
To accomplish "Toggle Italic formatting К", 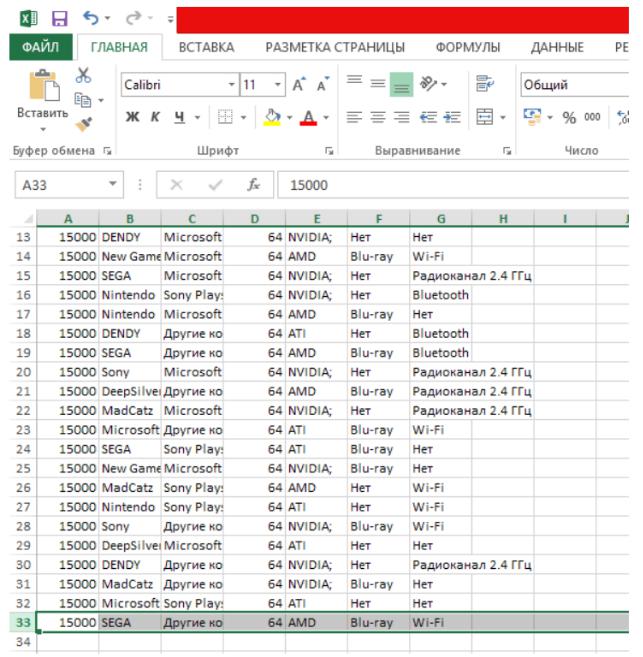I will click(x=155, y=117).
